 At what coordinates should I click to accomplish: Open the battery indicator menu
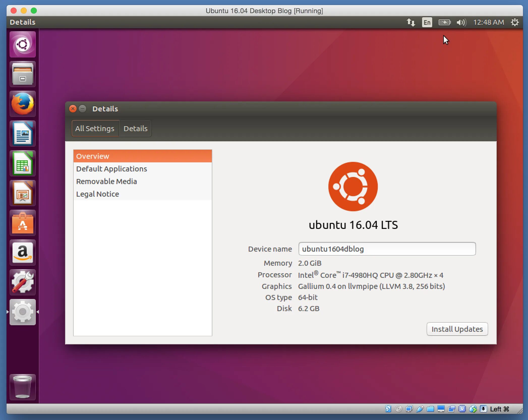pyautogui.click(x=444, y=22)
